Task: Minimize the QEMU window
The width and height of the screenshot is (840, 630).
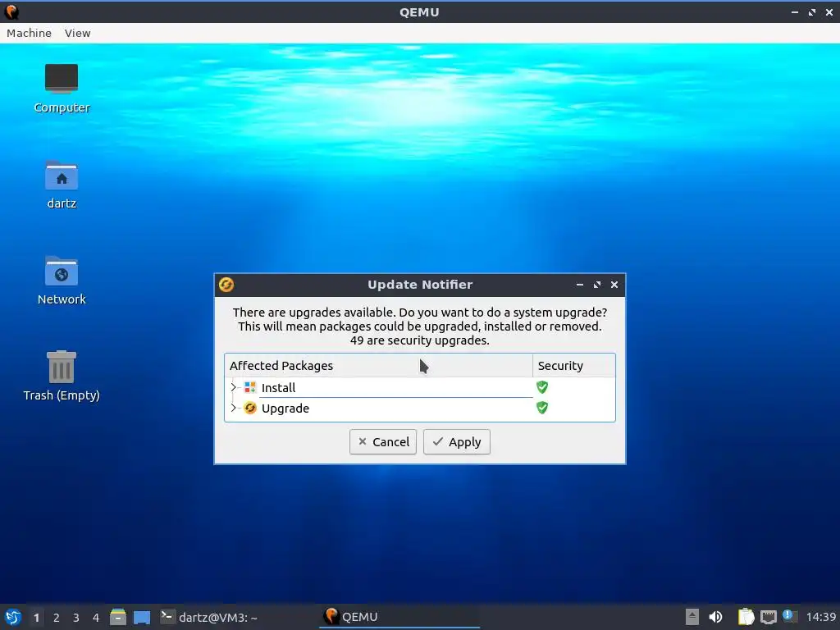Action: pyautogui.click(x=794, y=11)
